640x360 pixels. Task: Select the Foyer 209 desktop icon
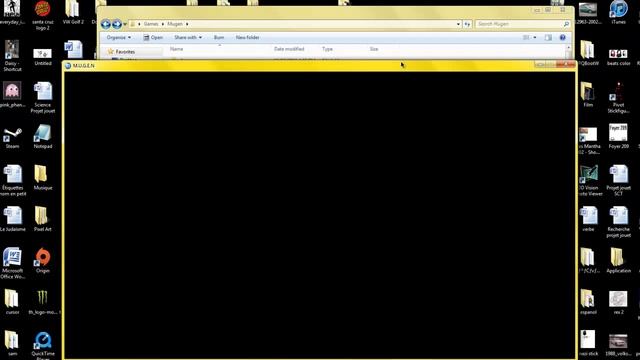(618, 136)
